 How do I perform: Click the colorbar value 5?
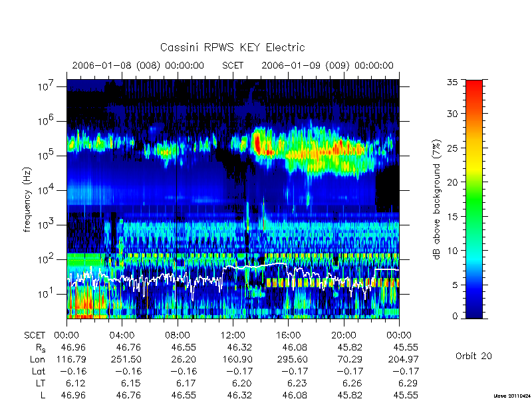(455, 285)
